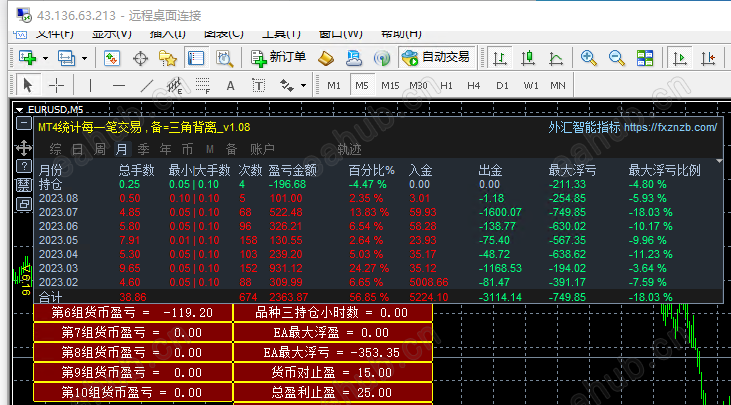The image size is (731, 405).
Task: Open the Navigator folder-star icon
Action: point(167,58)
